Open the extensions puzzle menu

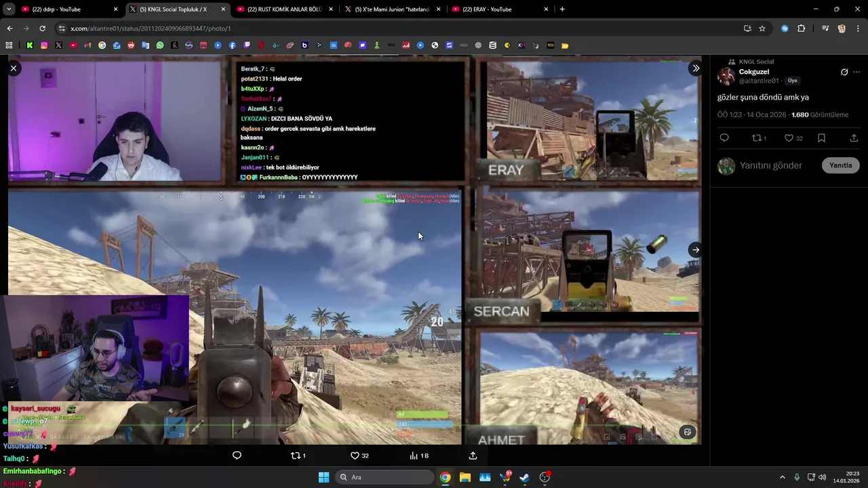click(801, 28)
